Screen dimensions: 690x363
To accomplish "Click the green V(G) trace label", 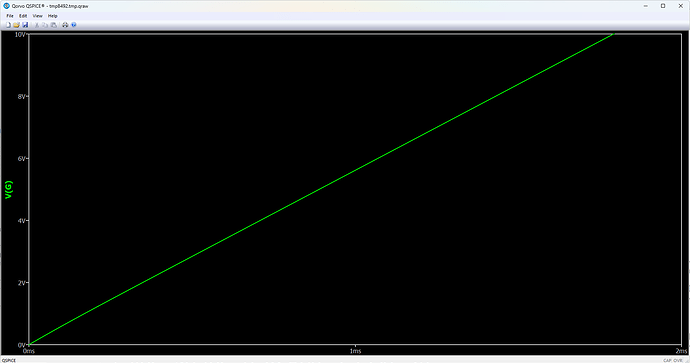I will tap(8, 190).
